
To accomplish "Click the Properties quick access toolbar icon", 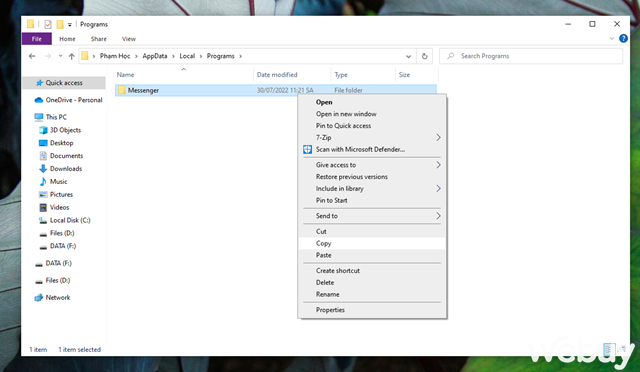I will click(48, 25).
